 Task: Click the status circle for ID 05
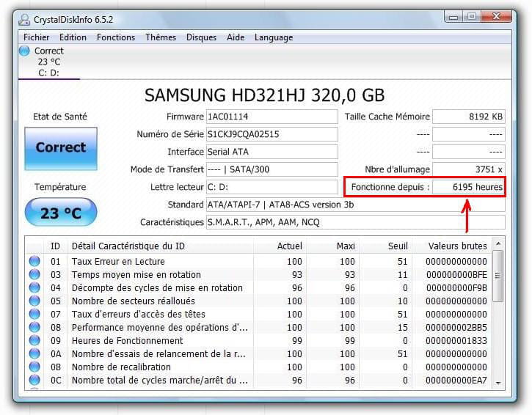click(34, 301)
